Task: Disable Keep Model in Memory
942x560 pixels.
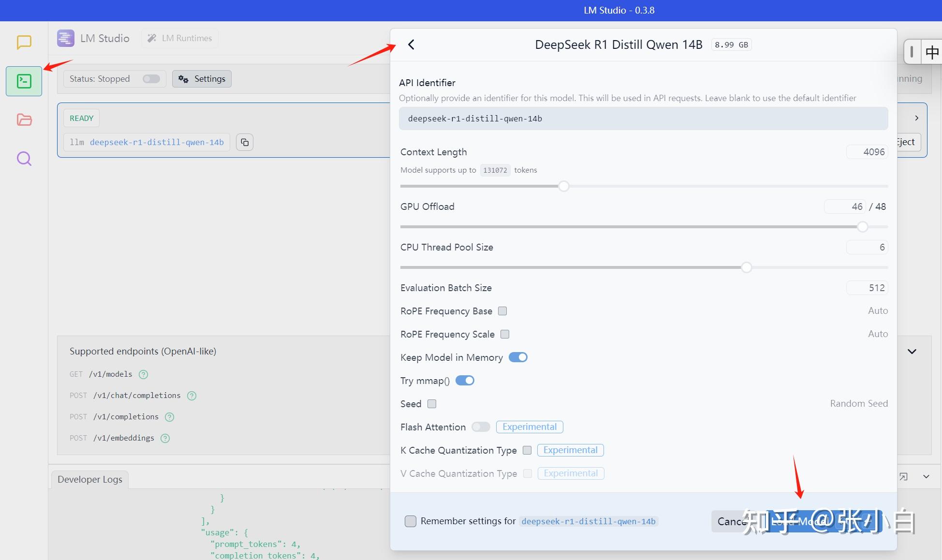Action: (518, 357)
